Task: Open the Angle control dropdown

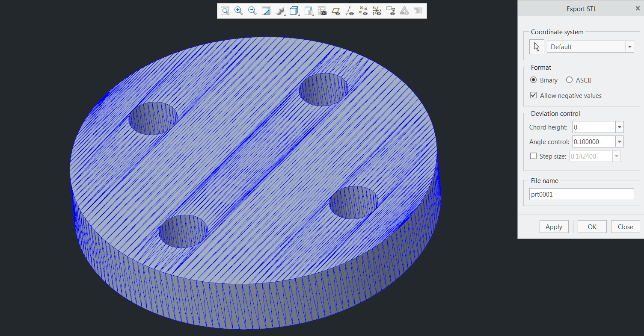Action: (619, 141)
